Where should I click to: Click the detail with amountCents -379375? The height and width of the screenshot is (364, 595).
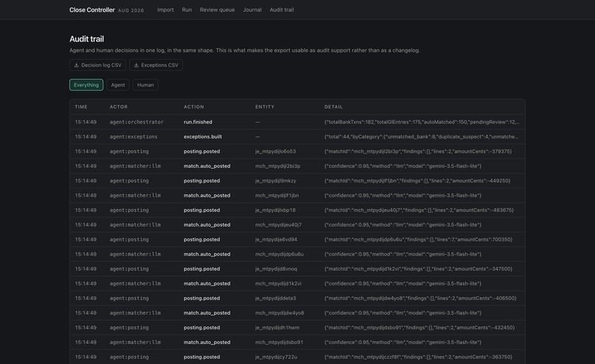pyautogui.click(x=418, y=151)
